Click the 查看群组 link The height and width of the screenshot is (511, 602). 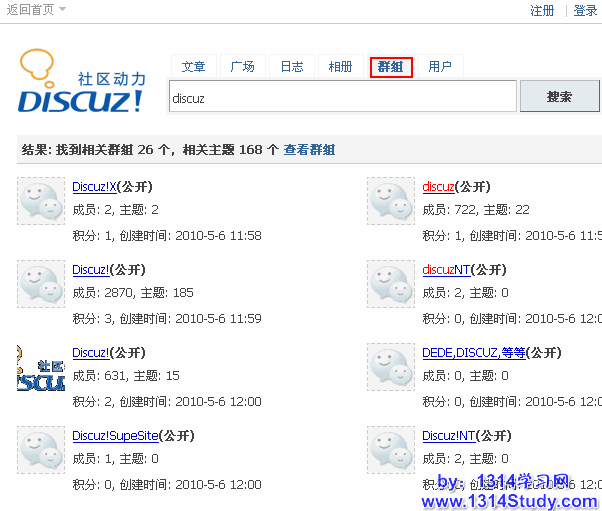click(309, 150)
